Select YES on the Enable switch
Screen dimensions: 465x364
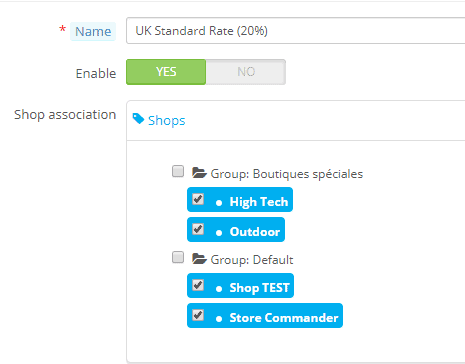(x=166, y=72)
